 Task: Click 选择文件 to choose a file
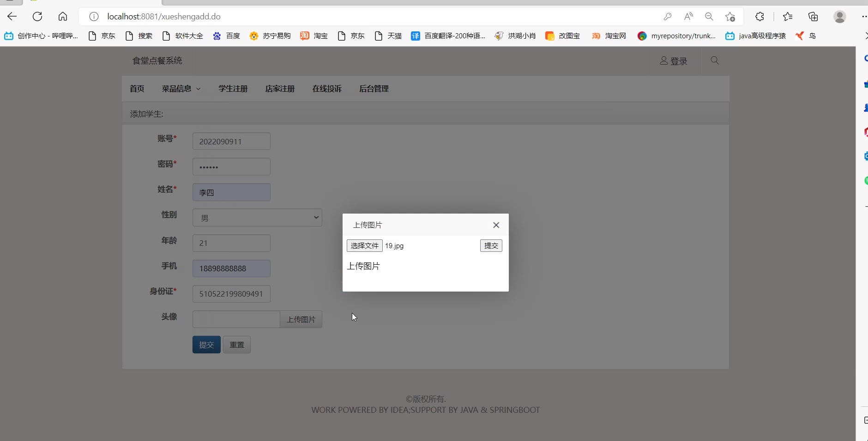coord(365,246)
